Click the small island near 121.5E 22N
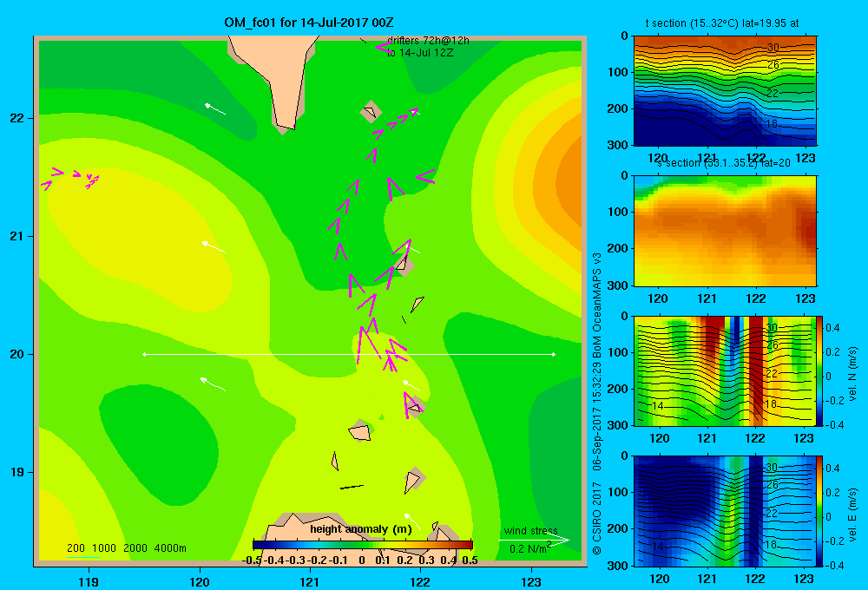This screenshot has height=590, width=868. pyautogui.click(x=371, y=112)
